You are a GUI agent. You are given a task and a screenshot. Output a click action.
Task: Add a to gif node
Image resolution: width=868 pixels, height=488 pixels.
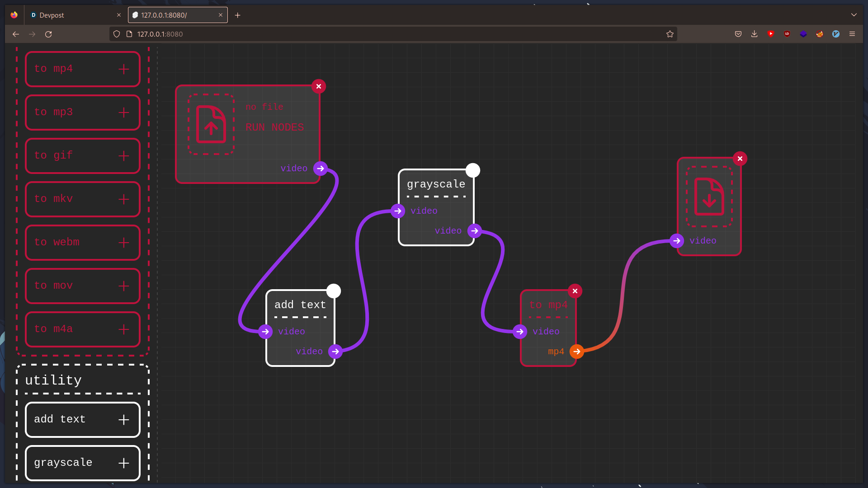pos(123,156)
